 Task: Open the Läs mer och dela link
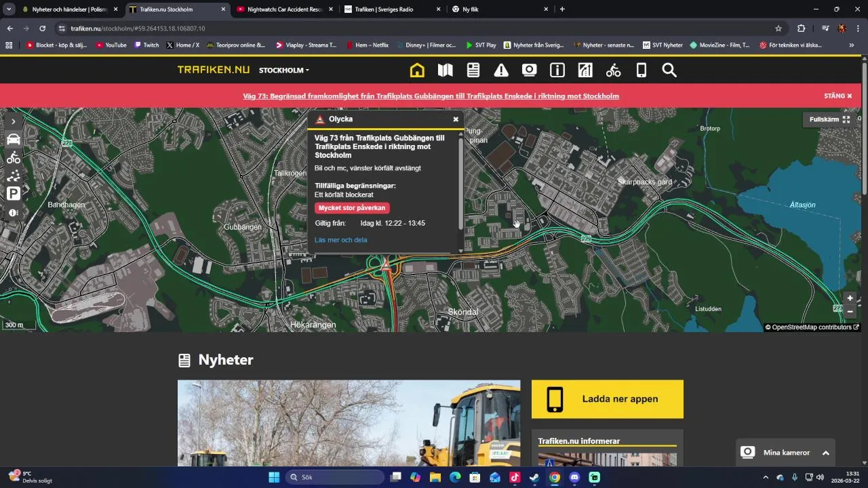click(341, 240)
